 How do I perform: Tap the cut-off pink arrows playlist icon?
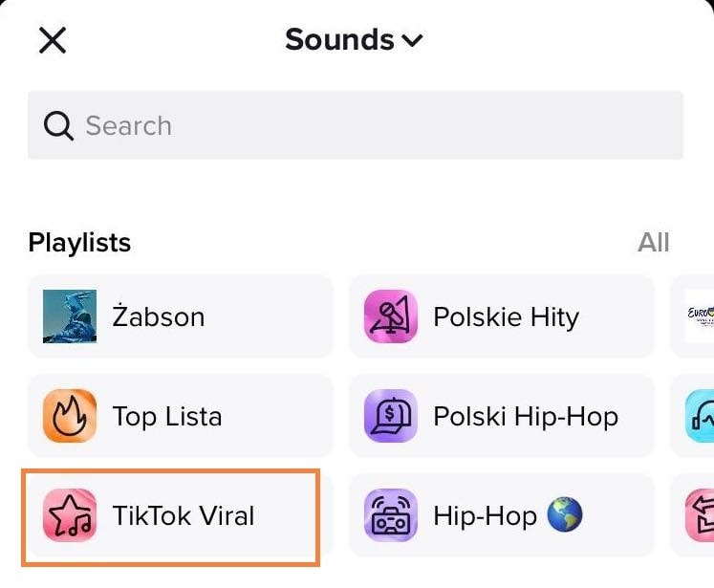coord(701,516)
